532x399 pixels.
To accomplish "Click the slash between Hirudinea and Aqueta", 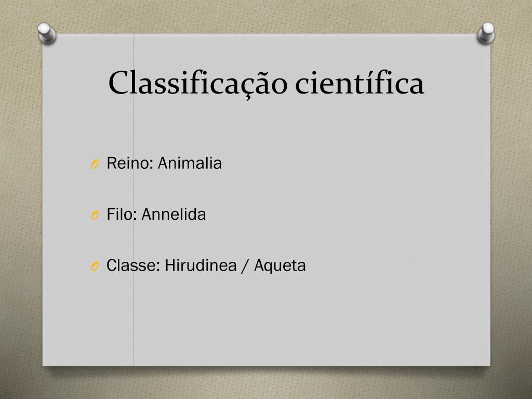I will point(245,265).
